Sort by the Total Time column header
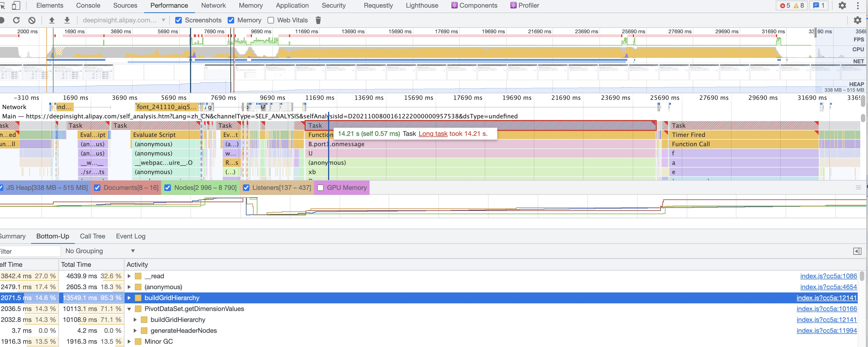This screenshot has width=868, height=347. pyautogui.click(x=91, y=264)
